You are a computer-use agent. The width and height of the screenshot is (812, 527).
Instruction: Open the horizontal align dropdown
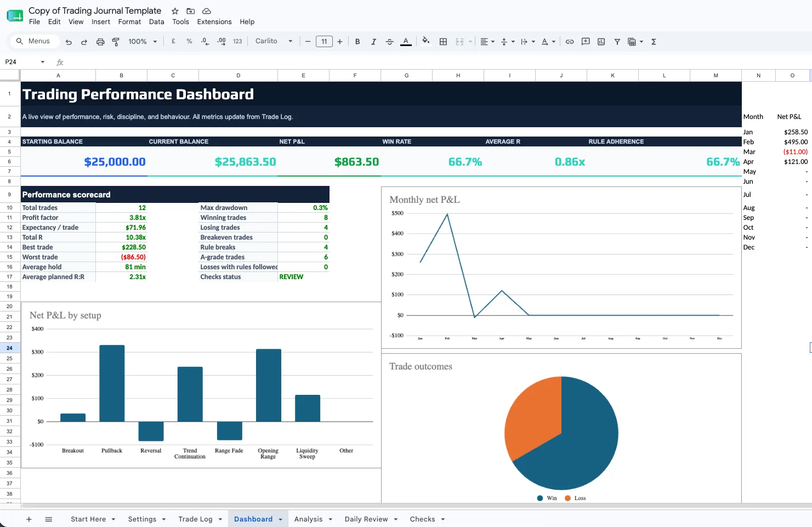[487, 42]
